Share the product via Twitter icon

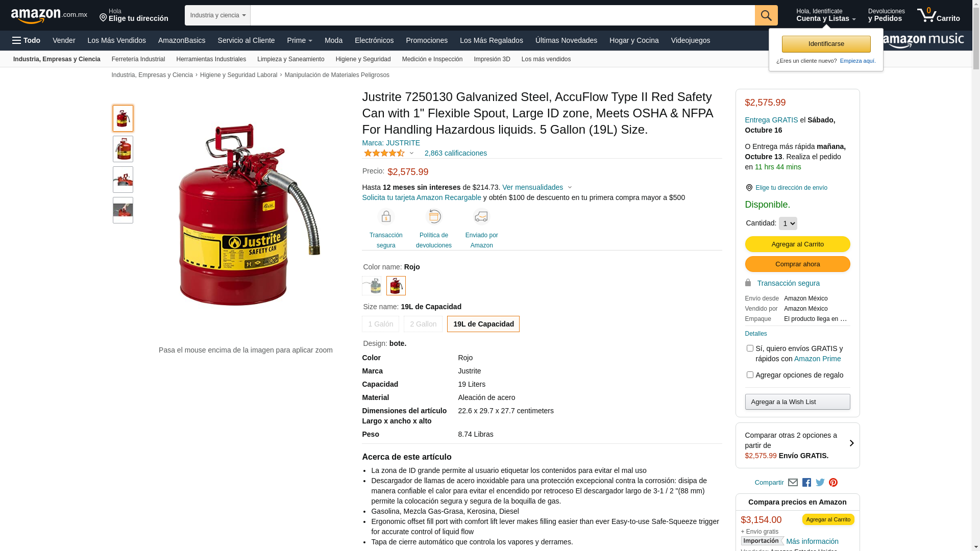click(820, 483)
